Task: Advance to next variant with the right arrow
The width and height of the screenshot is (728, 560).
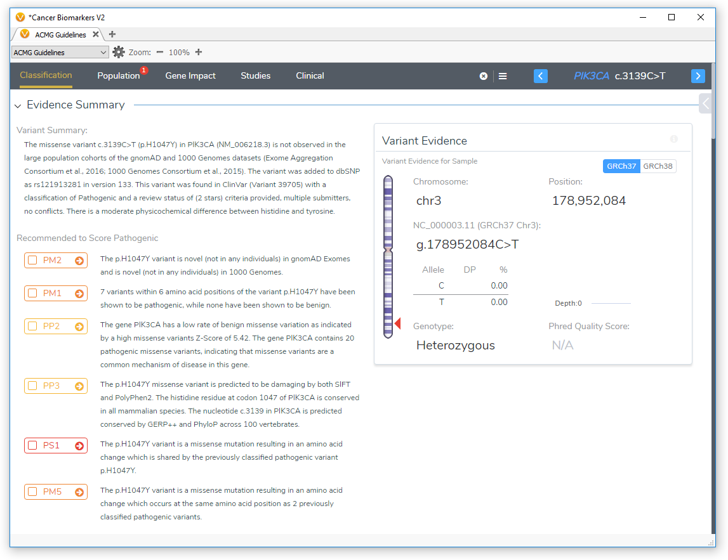Action: pyautogui.click(x=698, y=75)
